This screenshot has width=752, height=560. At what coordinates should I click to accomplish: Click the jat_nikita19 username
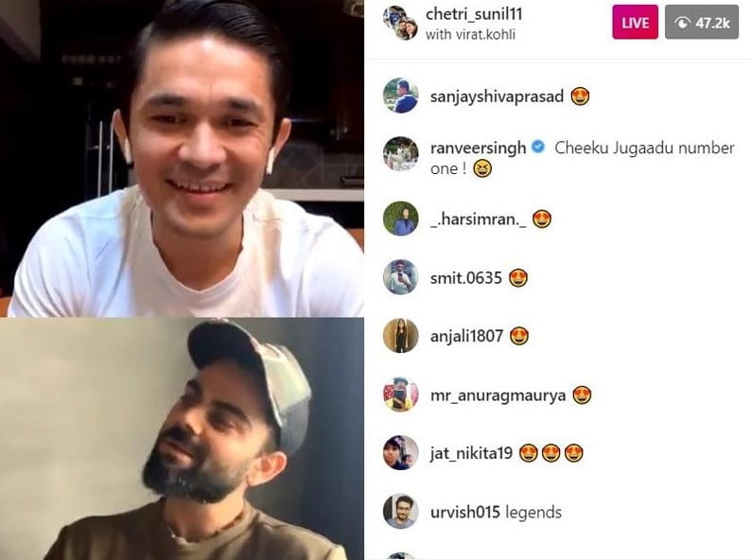click(471, 453)
